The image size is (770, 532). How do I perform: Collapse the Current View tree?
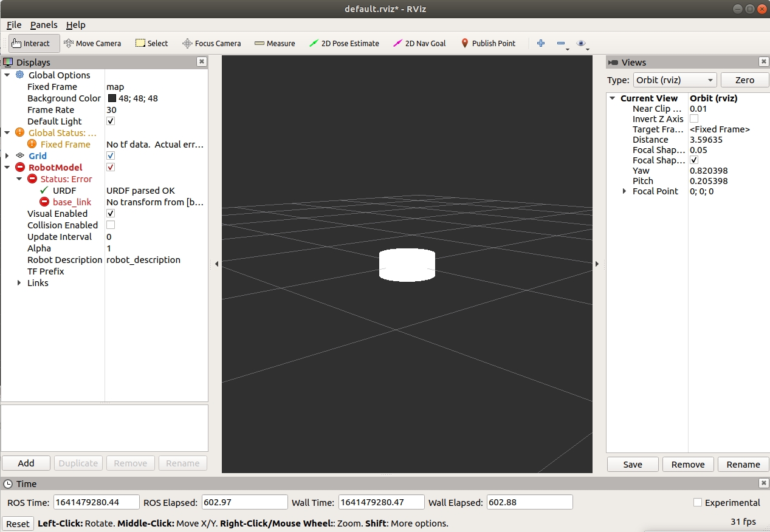[x=612, y=98]
